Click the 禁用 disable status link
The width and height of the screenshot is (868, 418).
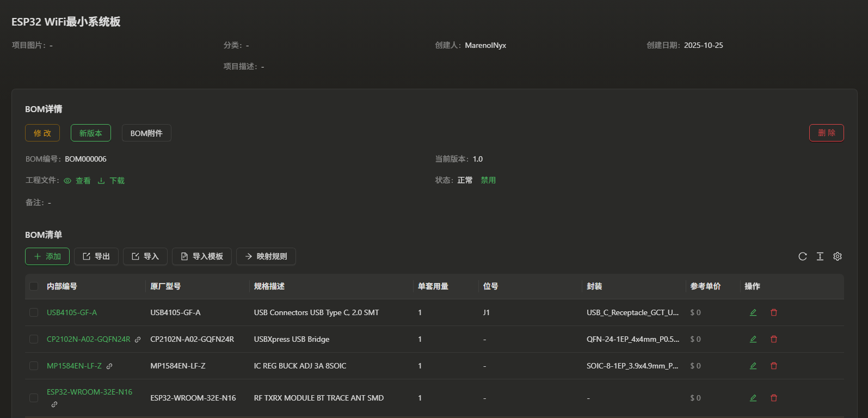(488, 180)
